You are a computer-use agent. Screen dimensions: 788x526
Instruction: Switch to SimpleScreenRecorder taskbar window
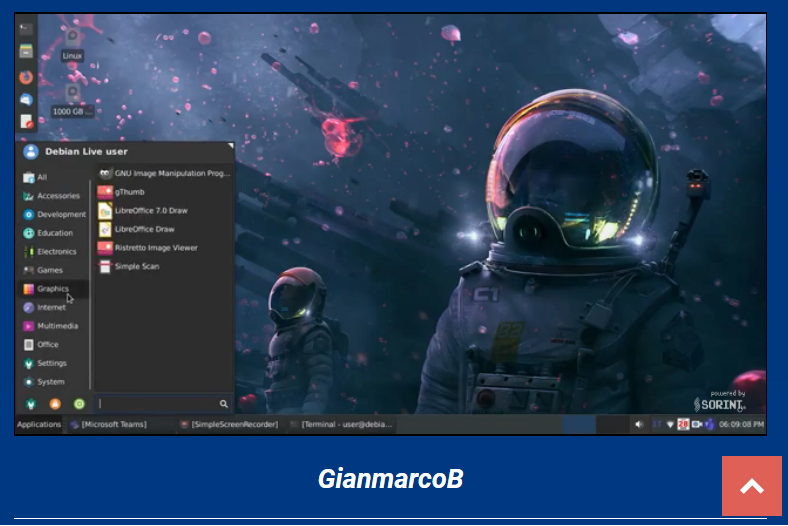pos(229,424)
